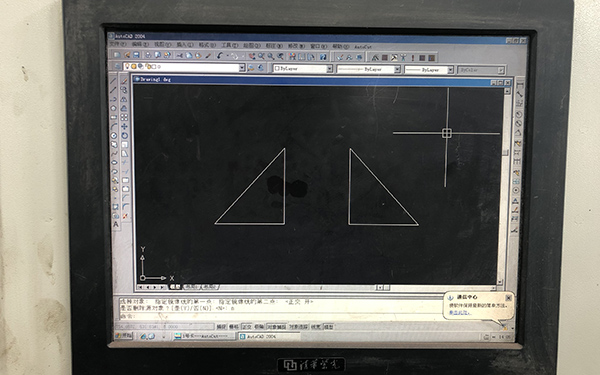Click the link in the 通信中心 balloon
The width and height of the screenshot is (600, 375).
[459, 313]
